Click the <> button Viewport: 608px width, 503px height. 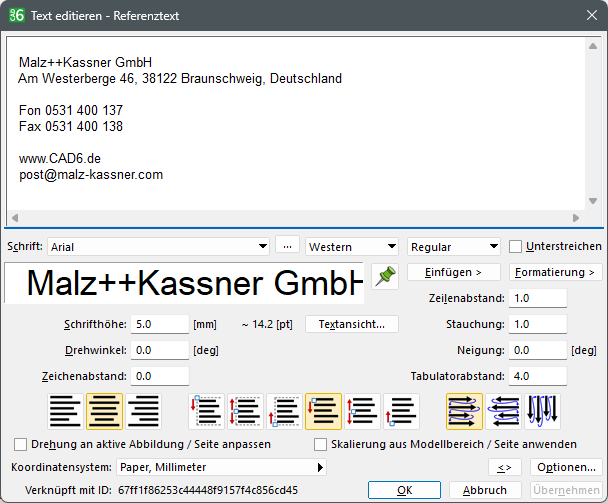point(505,467)
